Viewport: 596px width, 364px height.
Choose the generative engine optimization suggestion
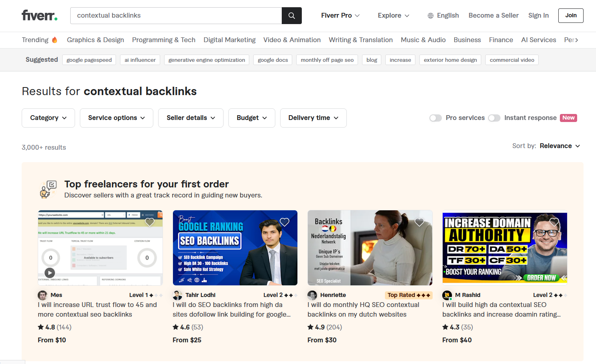click(207, 60)
